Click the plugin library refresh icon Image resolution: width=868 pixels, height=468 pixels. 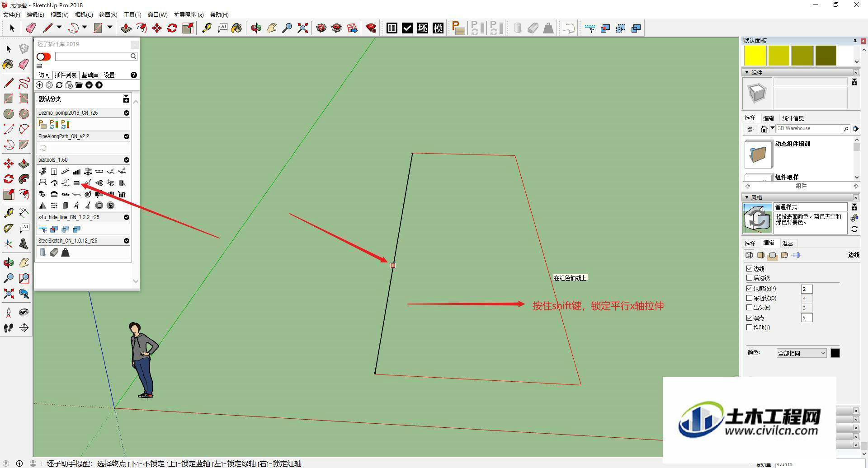[59, 85]
